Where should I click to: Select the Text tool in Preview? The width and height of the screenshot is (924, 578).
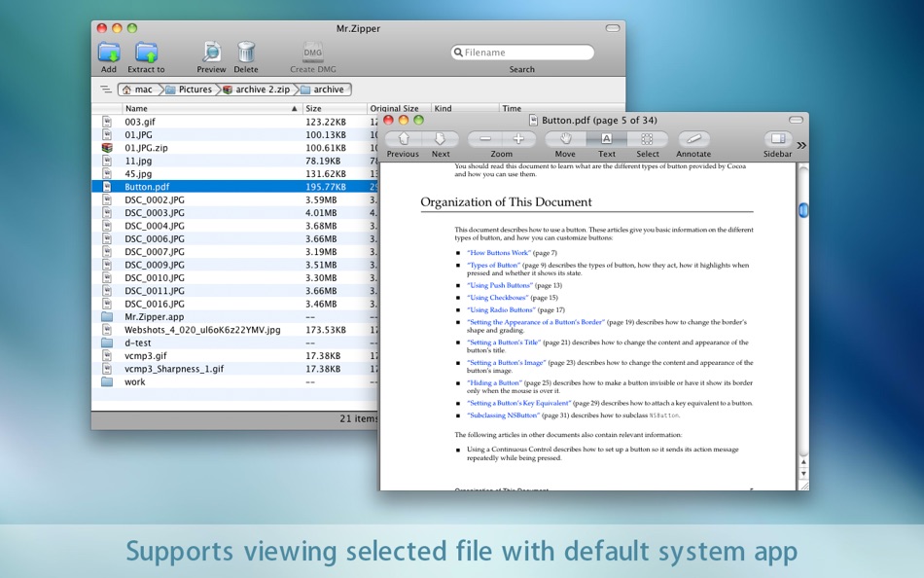606,139
